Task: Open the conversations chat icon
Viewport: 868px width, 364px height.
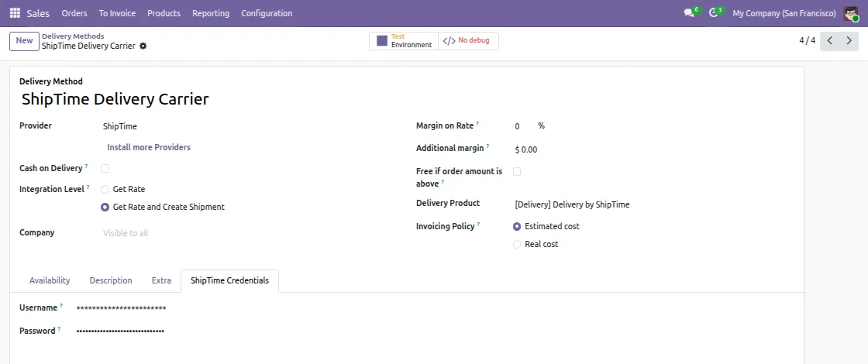Action: 689,13
